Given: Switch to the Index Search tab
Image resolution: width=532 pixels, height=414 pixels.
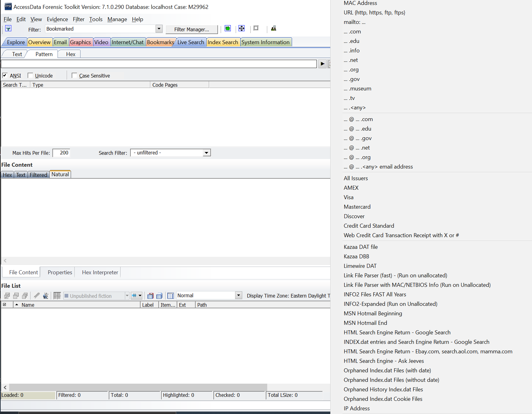Looking at the screenshot, I should point(223,42).
